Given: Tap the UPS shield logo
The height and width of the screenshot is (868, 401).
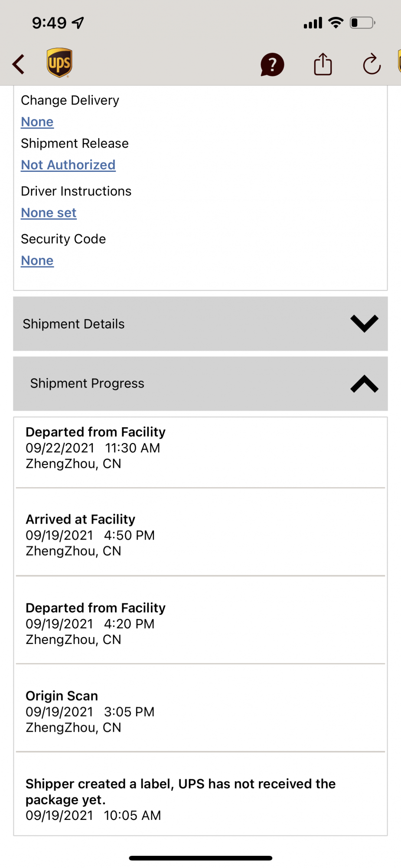Looking at the screenshot, I should (59, 63).
